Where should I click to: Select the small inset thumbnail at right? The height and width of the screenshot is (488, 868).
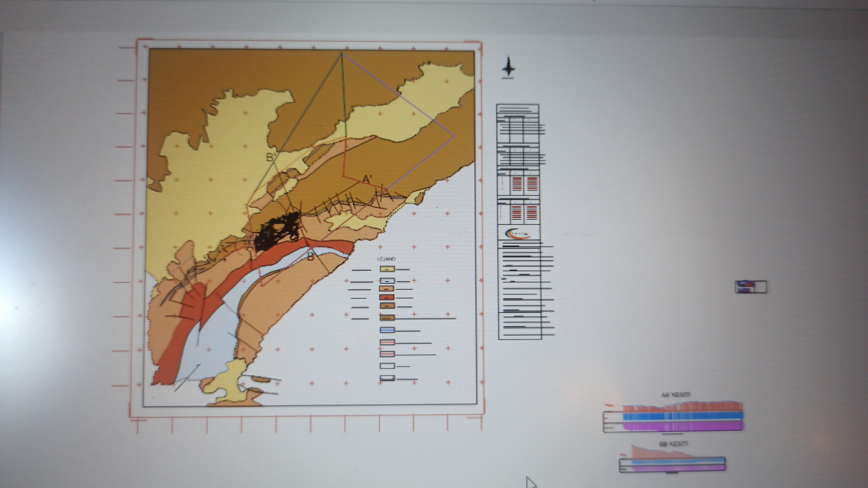(750, 287)
